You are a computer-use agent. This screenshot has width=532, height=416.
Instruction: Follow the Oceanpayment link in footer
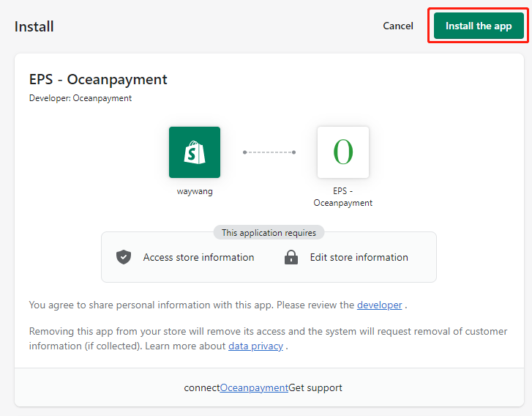[254, 387]
